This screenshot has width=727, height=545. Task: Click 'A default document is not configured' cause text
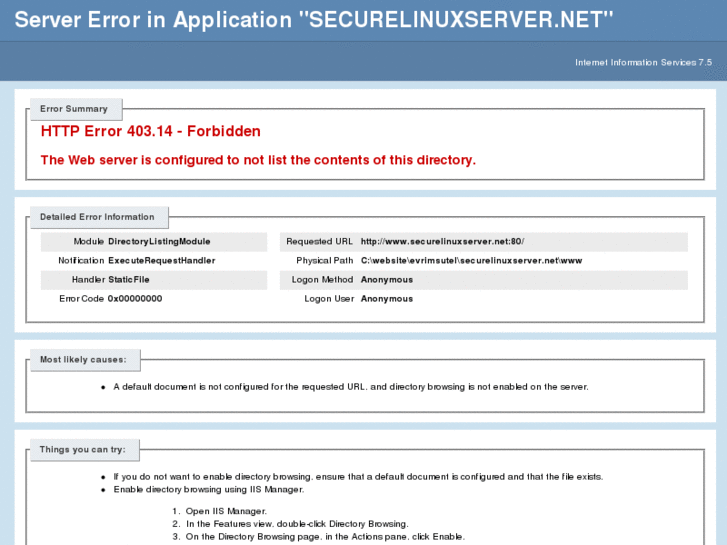(351, 386)
